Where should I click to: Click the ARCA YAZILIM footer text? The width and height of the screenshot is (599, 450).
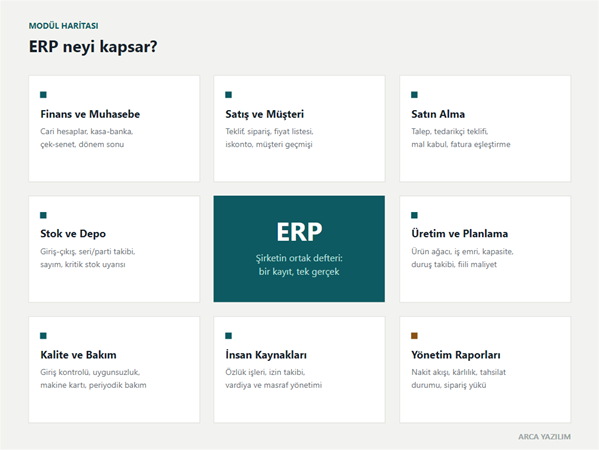click(544, 437)
